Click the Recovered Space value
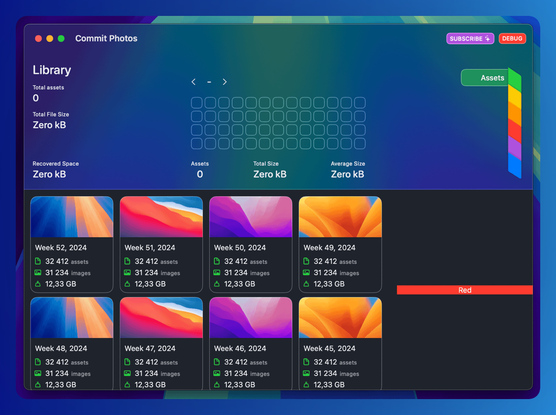The image size is (556, 415). click(49, 174)
